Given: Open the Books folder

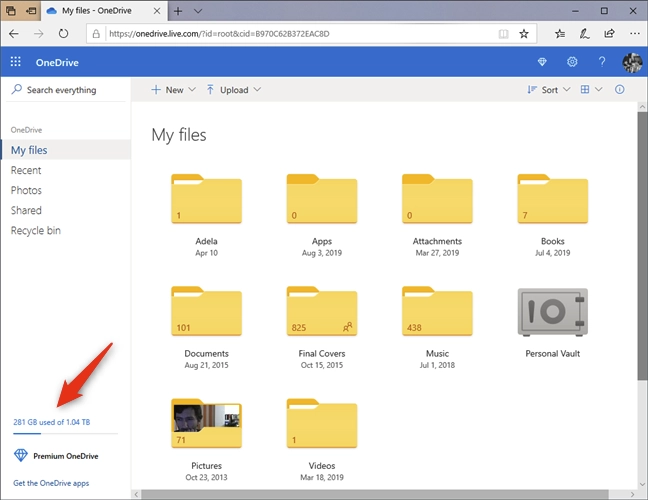Looking at the screenshot, I should 553,199.
